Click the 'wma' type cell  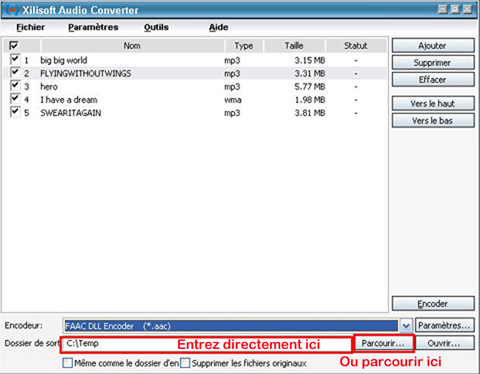tap(233, 100)
